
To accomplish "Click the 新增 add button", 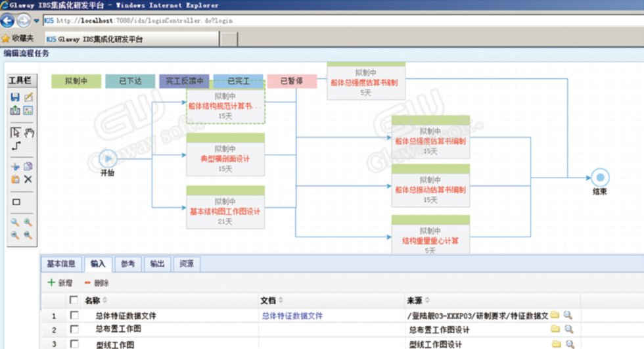I will [x=60, y=283].
